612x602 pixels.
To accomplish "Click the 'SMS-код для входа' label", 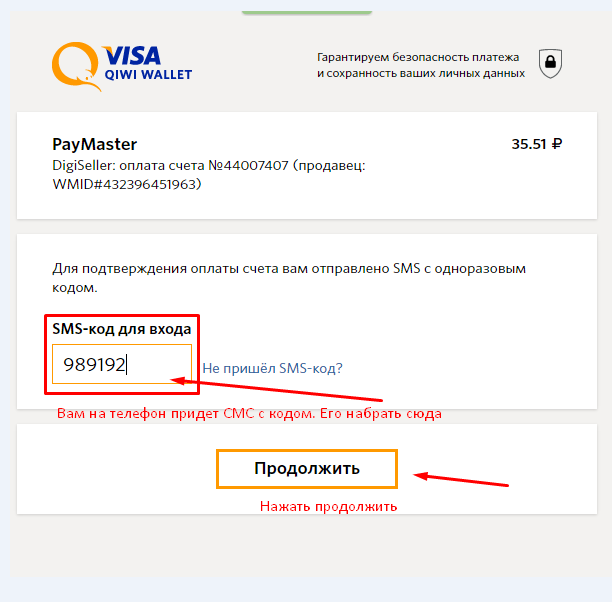I will point(122,329).
